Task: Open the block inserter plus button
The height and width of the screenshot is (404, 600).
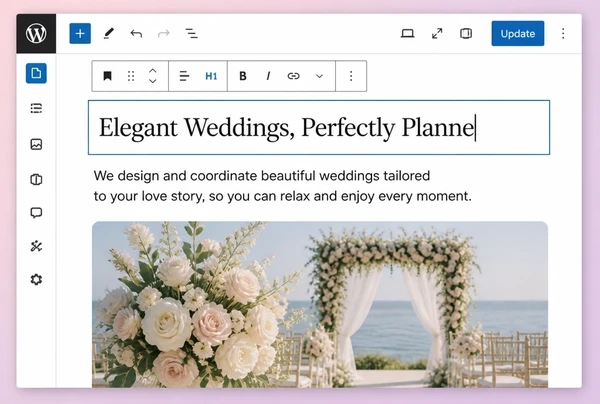Action: click(x=80, y=34)
